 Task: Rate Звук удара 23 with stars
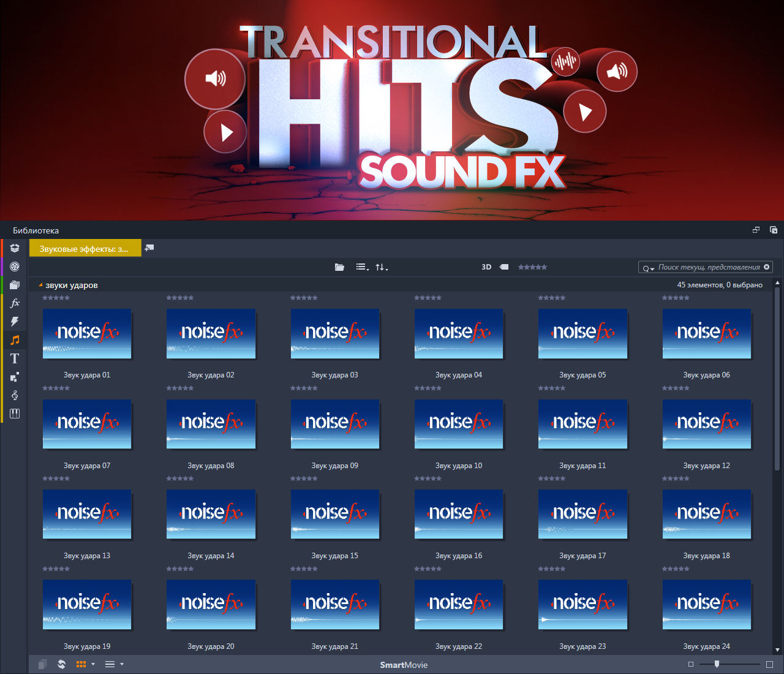tap(552, 569)
